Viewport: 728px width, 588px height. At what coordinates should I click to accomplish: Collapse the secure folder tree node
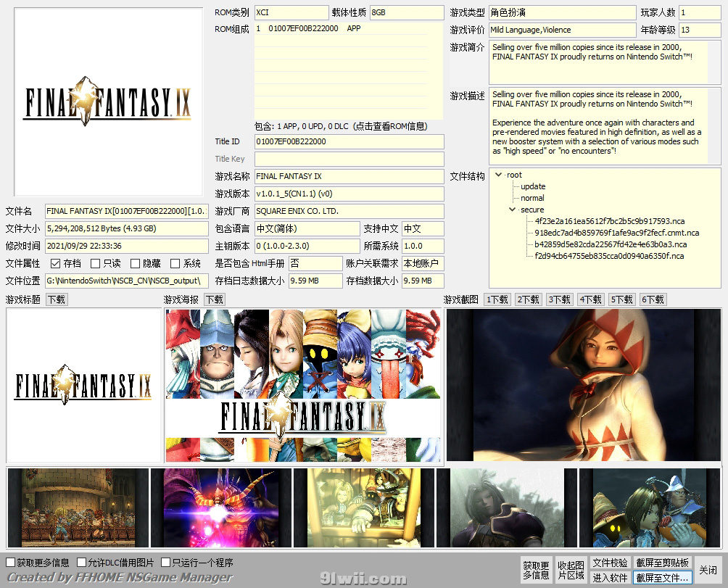(513, 210)
